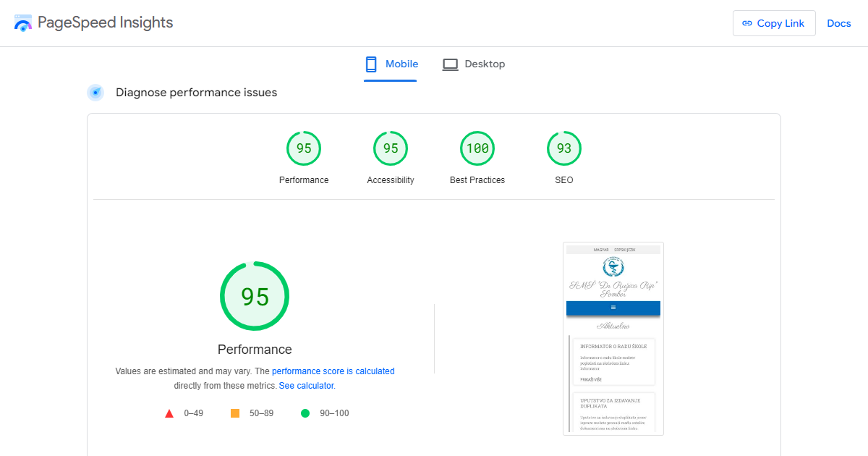Click the large Performance 95 gauge

tap(255, 296)
